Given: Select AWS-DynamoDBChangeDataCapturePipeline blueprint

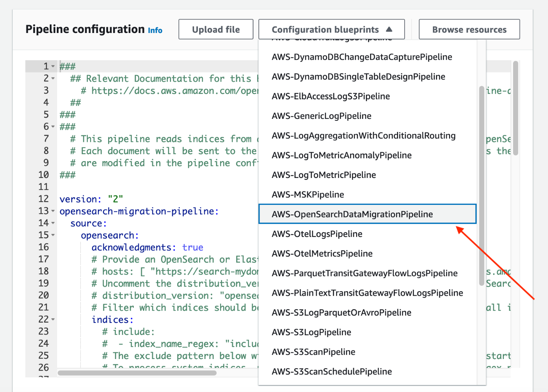Looking at the screenshot, I should click(x=367, y=57).
